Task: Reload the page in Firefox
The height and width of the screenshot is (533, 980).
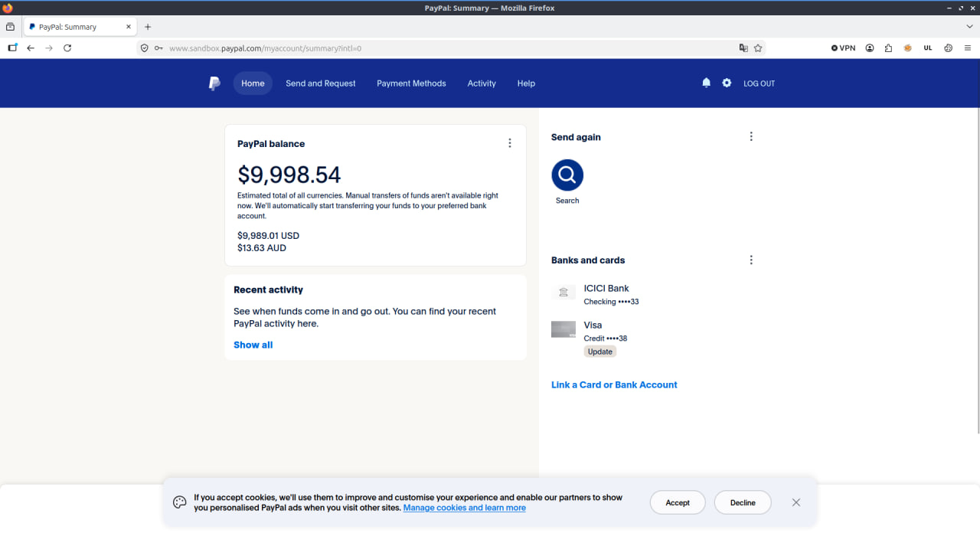Action: pos(67,48)
